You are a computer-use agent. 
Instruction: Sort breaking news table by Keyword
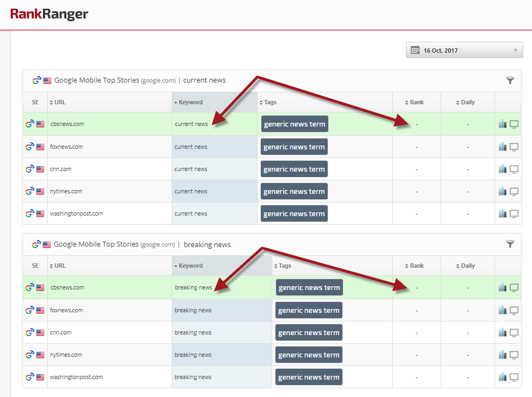[189, 266]
